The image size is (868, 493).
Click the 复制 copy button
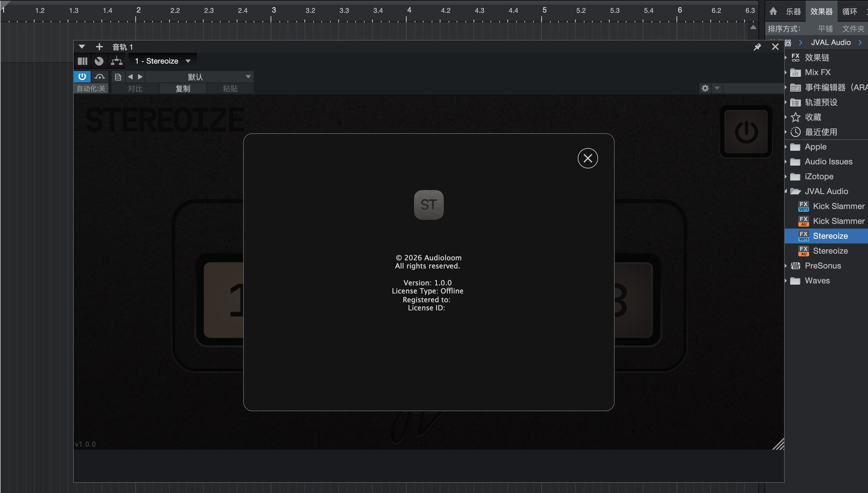[183, 89]
